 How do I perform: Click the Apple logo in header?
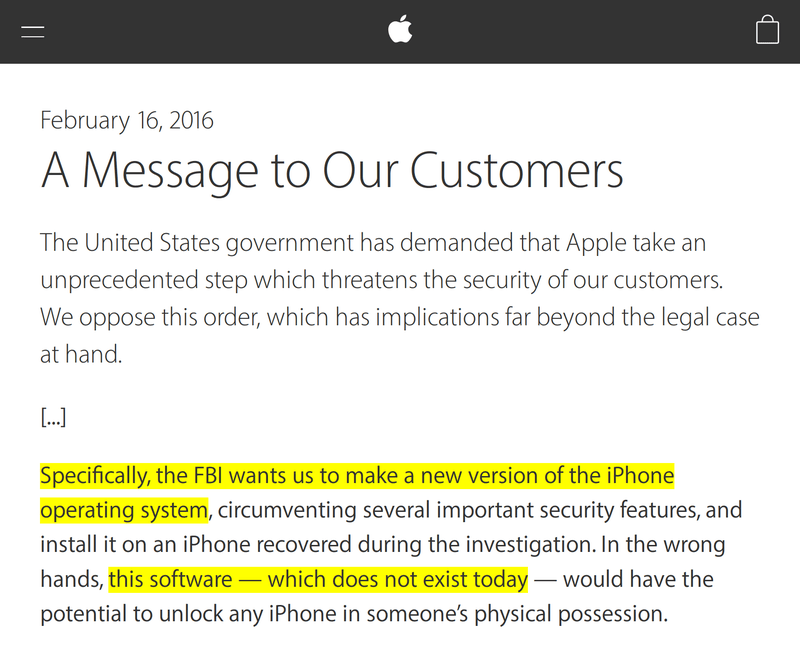coord(400,30)
